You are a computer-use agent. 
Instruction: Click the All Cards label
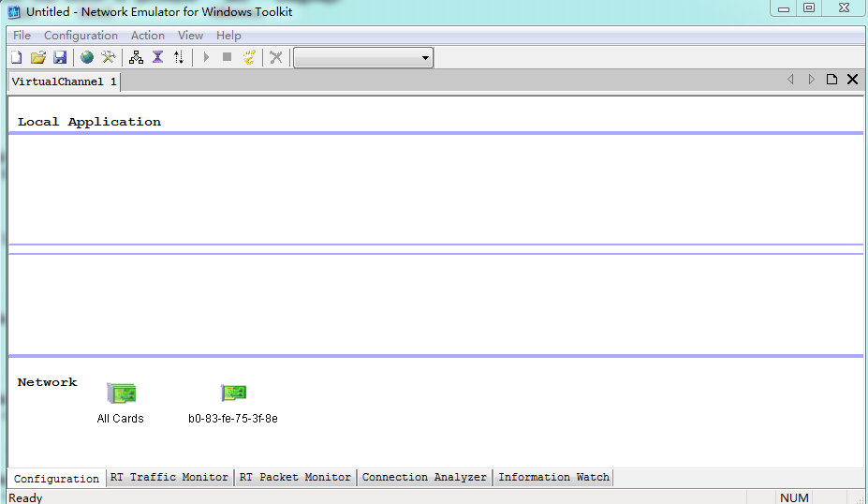pyautogui.click(x=120, y=419)
